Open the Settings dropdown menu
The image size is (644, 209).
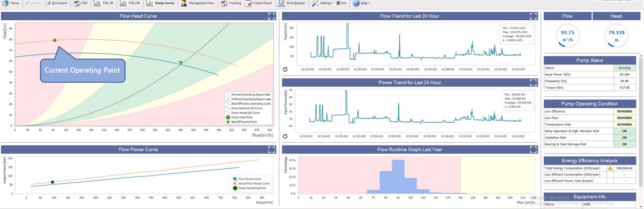(323, 3)
